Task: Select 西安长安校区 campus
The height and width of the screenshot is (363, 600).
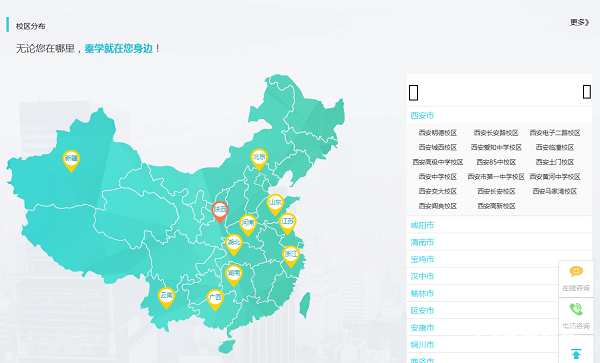Action: click(496, 191)
